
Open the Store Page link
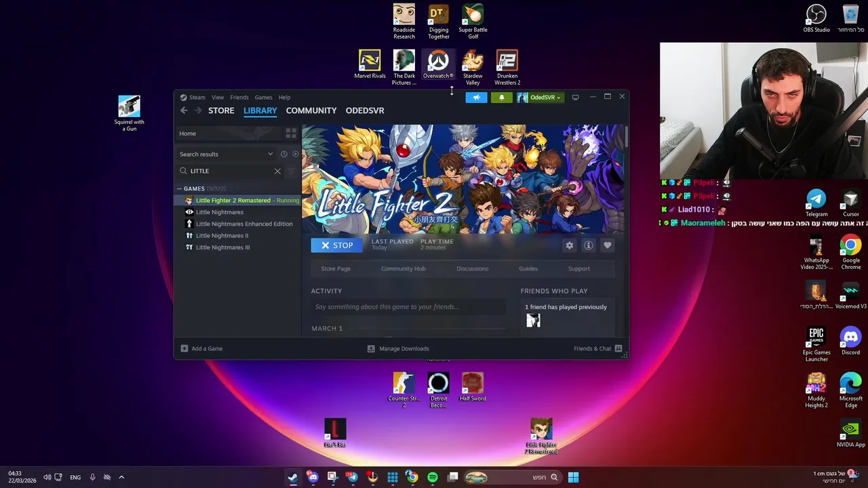tap(336, 268)
